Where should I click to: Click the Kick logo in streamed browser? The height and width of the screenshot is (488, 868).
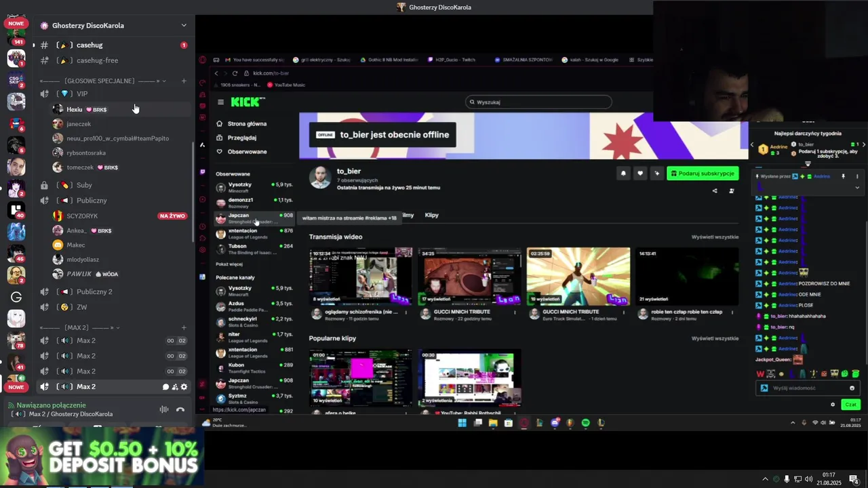[248, 102]
